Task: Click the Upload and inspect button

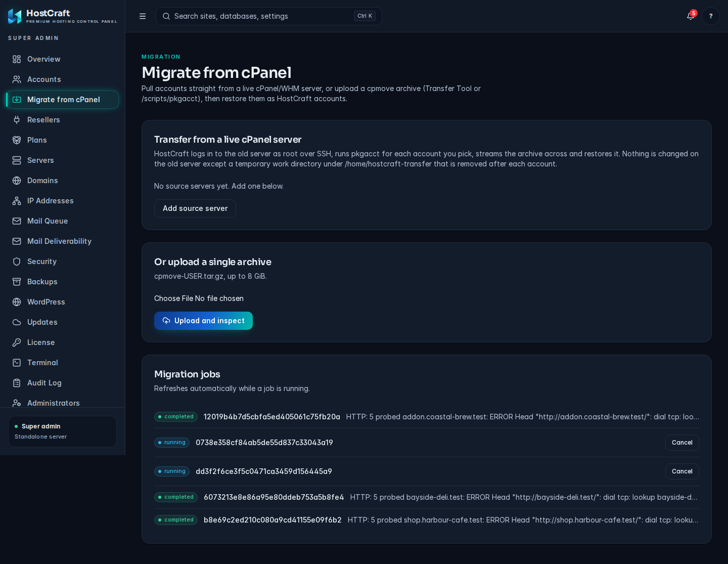Action: (x=203, y=321)
